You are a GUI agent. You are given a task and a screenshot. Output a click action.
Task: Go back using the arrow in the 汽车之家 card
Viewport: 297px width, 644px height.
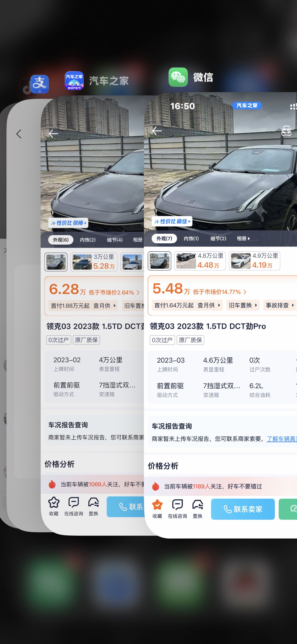tap(53, 134)
